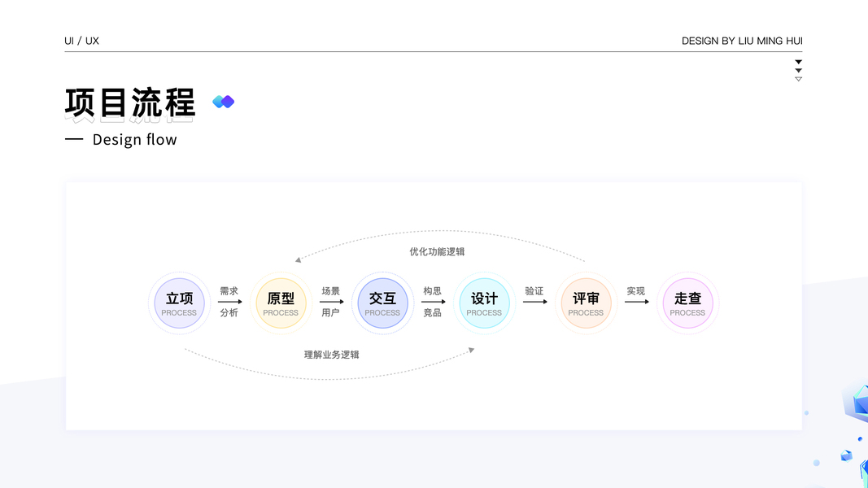Select the 竞品 label below the arrow
The image size is (868, 488).
(x=432, y=312)
